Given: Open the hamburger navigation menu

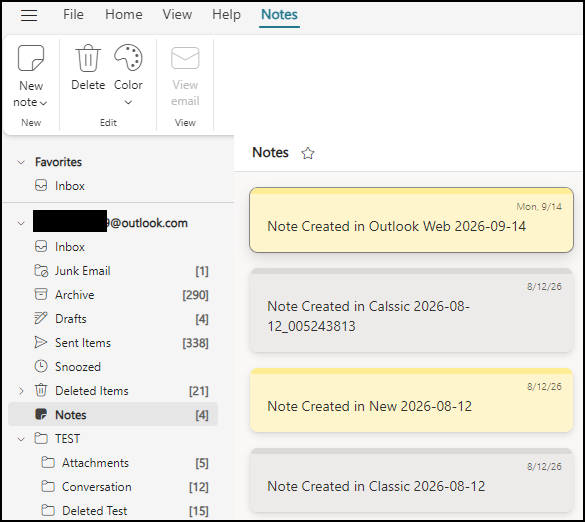Looking at the screenshot, I should tap(29, 15).
